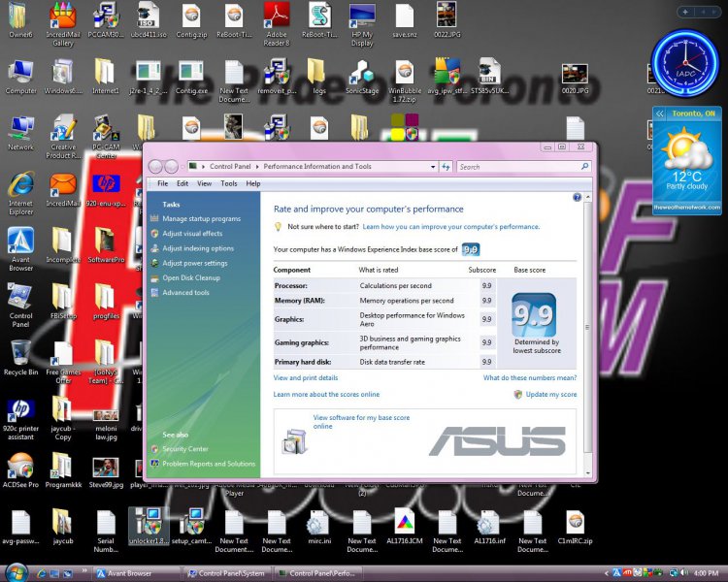
Task: Click the Start orb button
Action: point(17,572)
